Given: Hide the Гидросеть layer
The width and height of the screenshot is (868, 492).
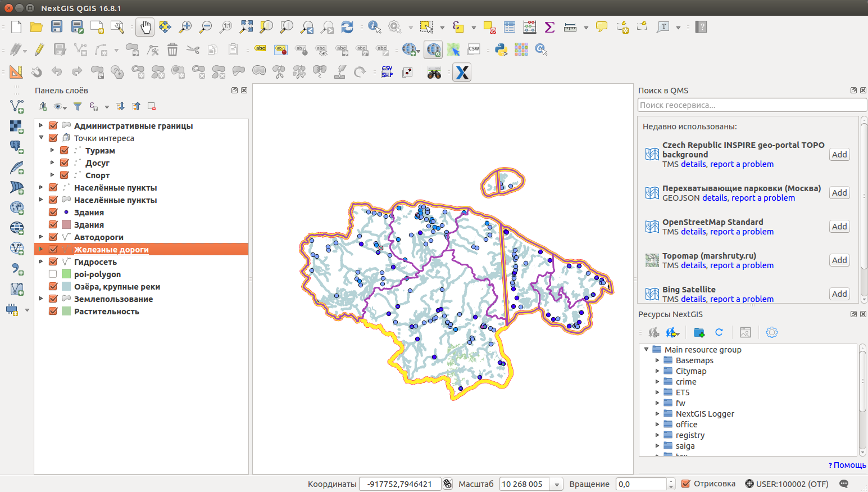Looking at the screenshot, I should [x=53, y=262].
